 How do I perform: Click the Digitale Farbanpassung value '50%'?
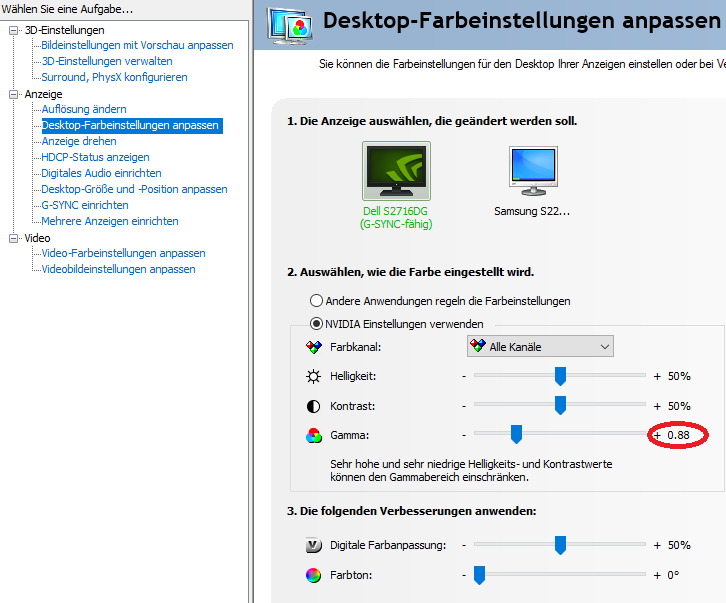coord(679,546)
